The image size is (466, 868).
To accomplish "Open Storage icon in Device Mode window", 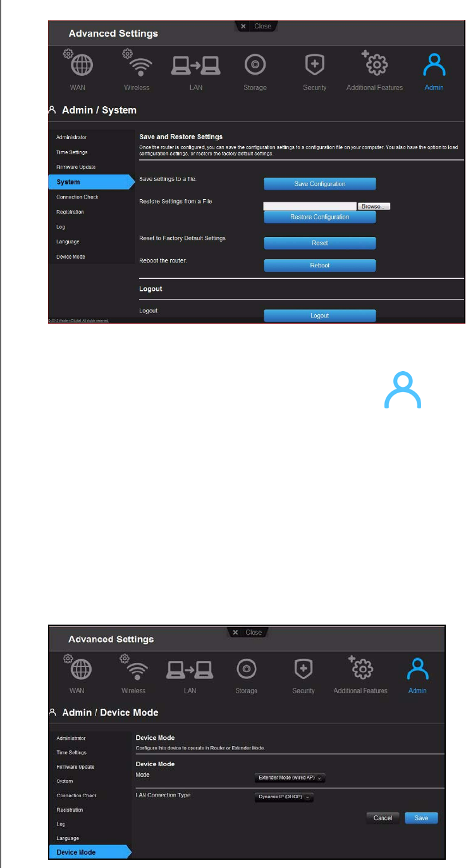I will (x=246, y=669).
